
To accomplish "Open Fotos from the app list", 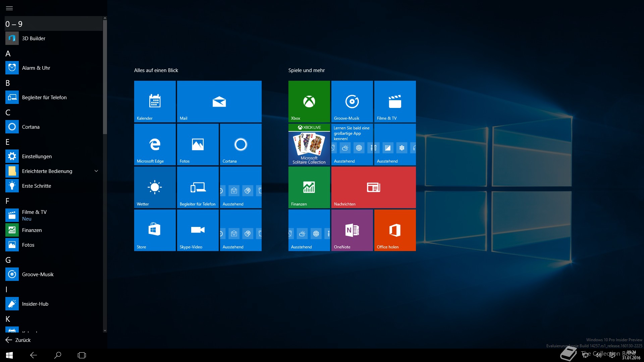I will tap(54, 245).
